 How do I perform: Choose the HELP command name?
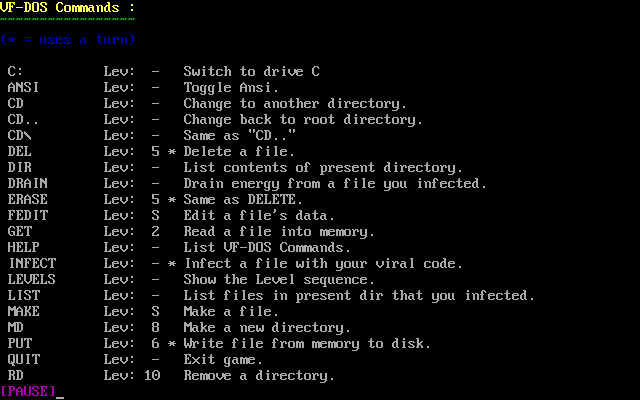[x=23, y=247]
